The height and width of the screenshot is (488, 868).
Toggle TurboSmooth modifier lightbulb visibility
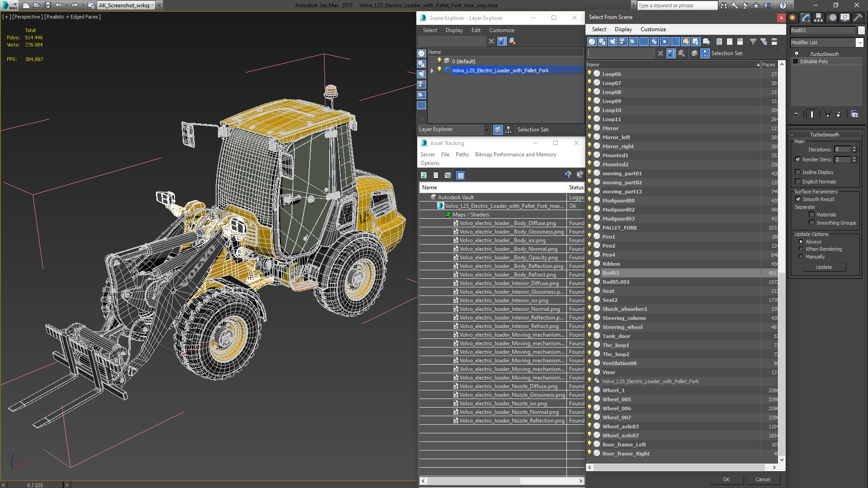point(797,54)
